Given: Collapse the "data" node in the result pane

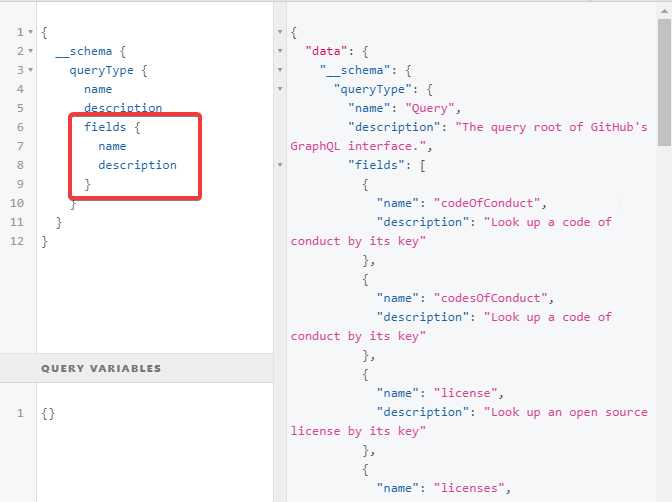Looking at the screenshot, I should pos(280,51).
